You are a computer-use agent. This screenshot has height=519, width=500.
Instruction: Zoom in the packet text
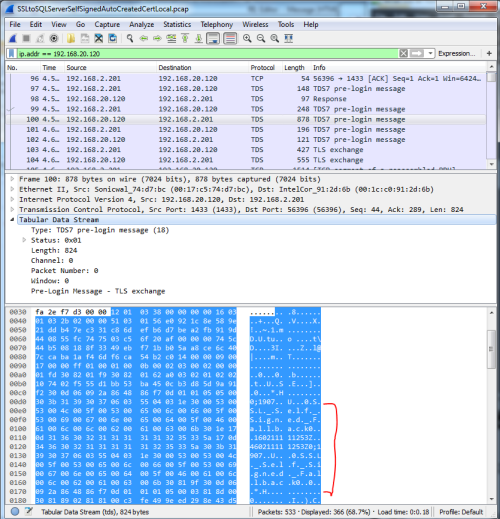coord(247,38)
